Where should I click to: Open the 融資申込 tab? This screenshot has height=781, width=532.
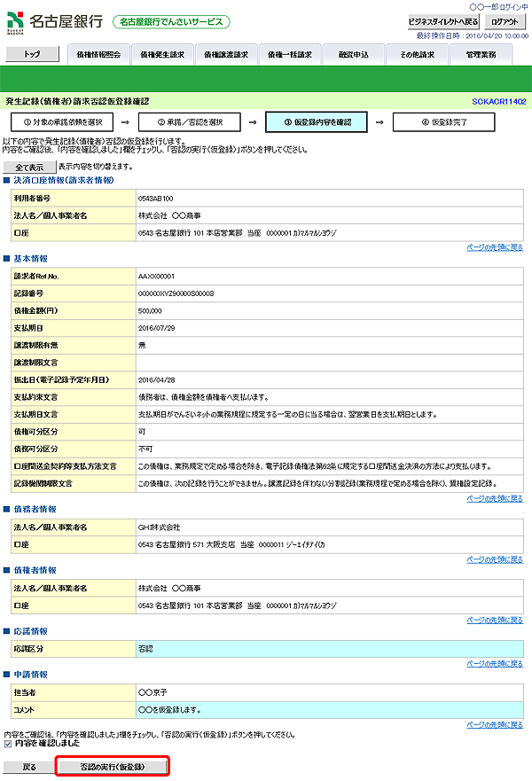click(354, 55)
